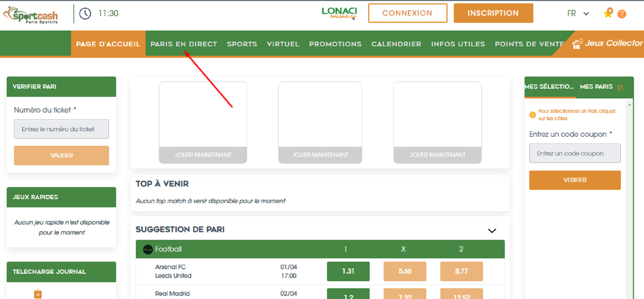Click the Real Madrid match name
This screenshot has width=644, height=299.
coord(172,293)
